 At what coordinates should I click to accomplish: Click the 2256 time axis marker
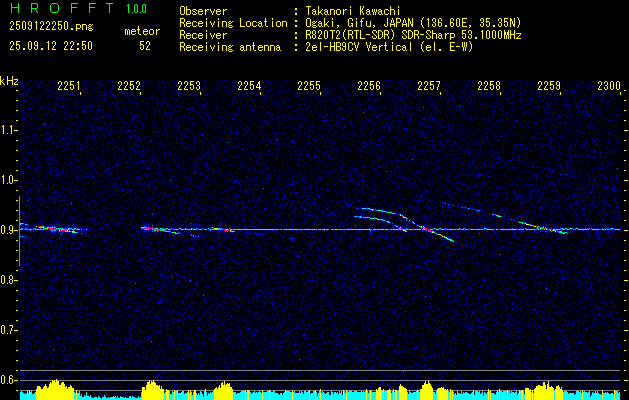(369, 86)
